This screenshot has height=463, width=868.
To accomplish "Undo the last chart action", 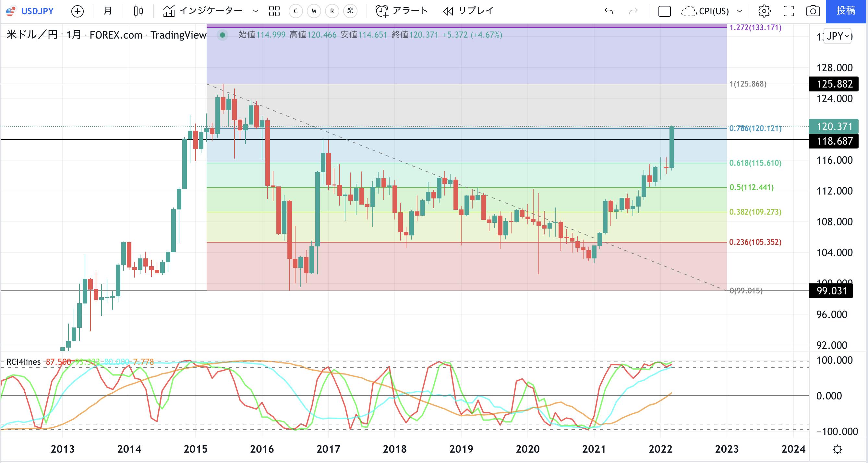I will (x=609, y=11).
